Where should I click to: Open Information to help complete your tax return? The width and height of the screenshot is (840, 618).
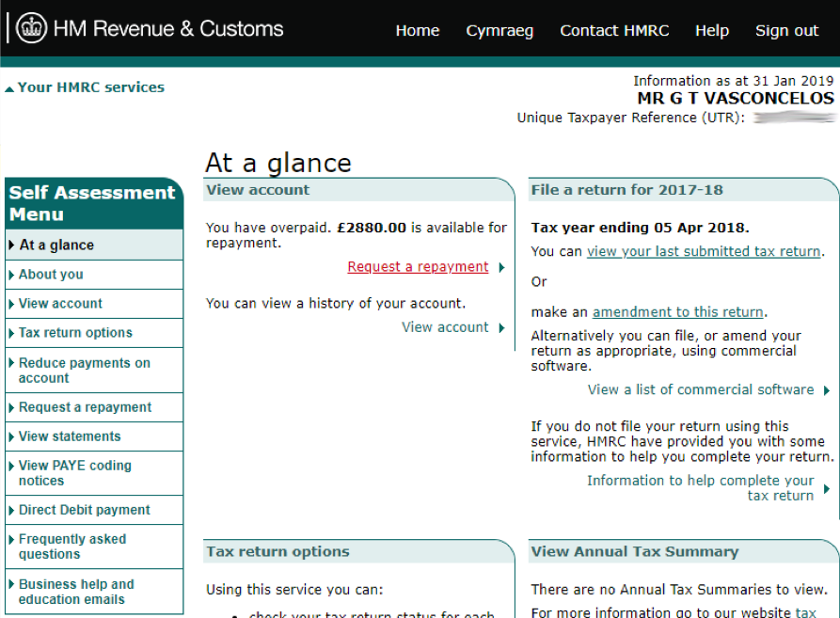tap(700, 488)
